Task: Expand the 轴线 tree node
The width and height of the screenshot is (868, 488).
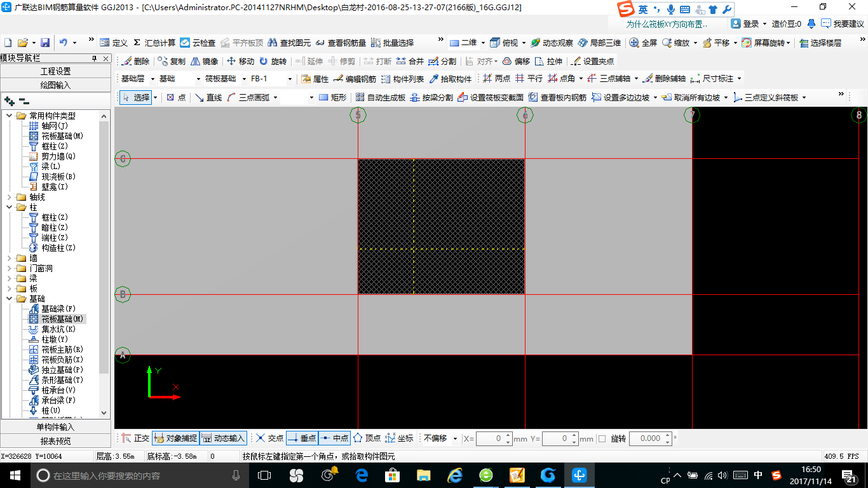Action: [10, 197]
